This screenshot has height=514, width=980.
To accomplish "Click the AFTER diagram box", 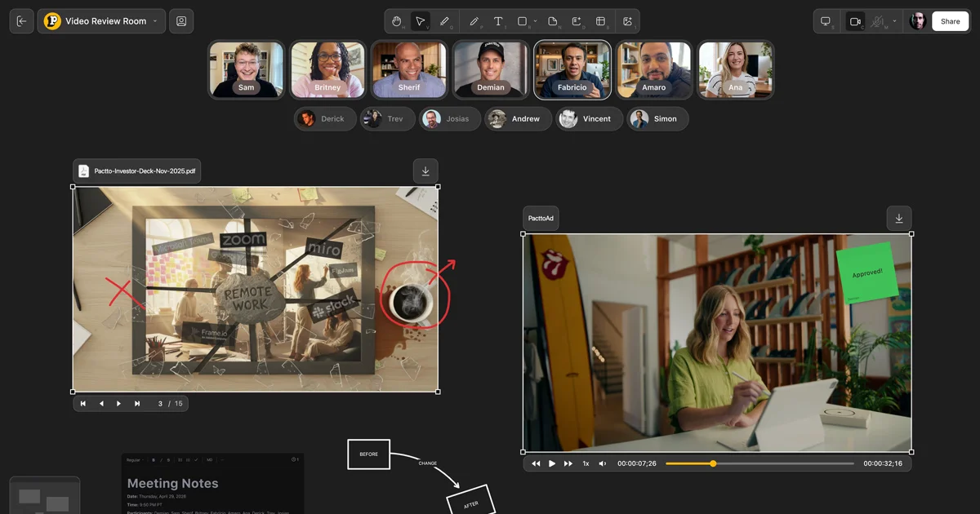I will click(x=471, y=501).
